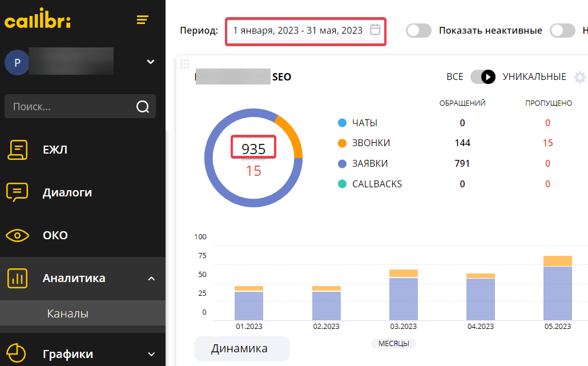Grab the widget drag handle dots
This screenshot has height=366, width=588.
183,63
